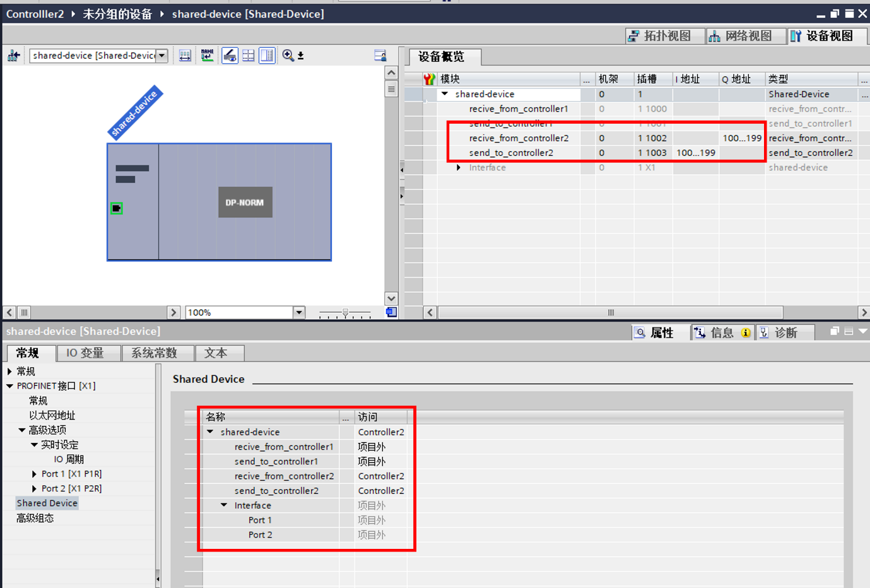Toggle the remember layout toolbar icon
870x588 pixels.
tap(380, 56)
